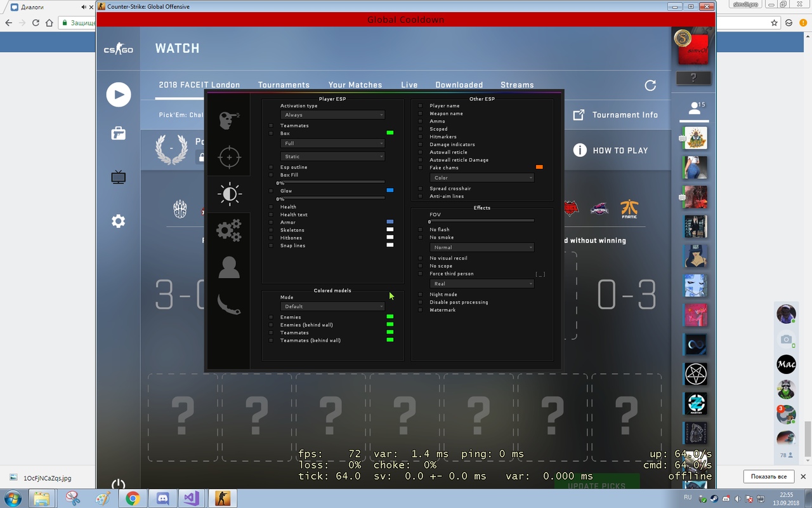Pick the green Box color swatch
Viewport: 812px width, 508px height.
[x=390, y=133]
